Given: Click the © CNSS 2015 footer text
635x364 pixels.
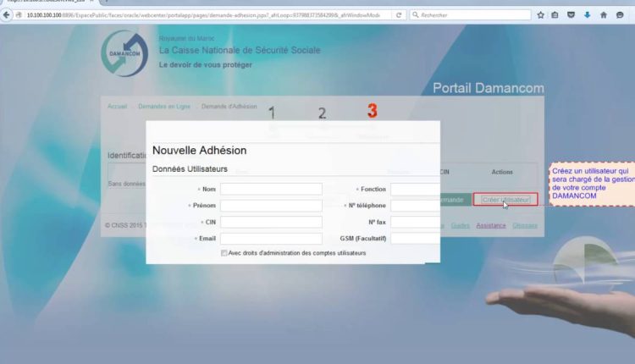Looking at the screenshot, I should click(124, 225).
